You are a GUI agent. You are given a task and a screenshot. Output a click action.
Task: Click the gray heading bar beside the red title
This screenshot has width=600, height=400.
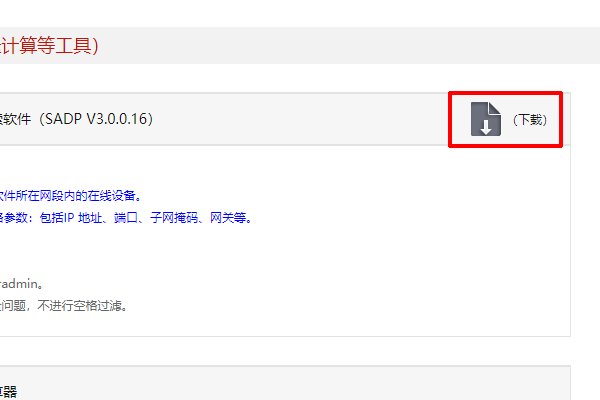coord(344,46)
